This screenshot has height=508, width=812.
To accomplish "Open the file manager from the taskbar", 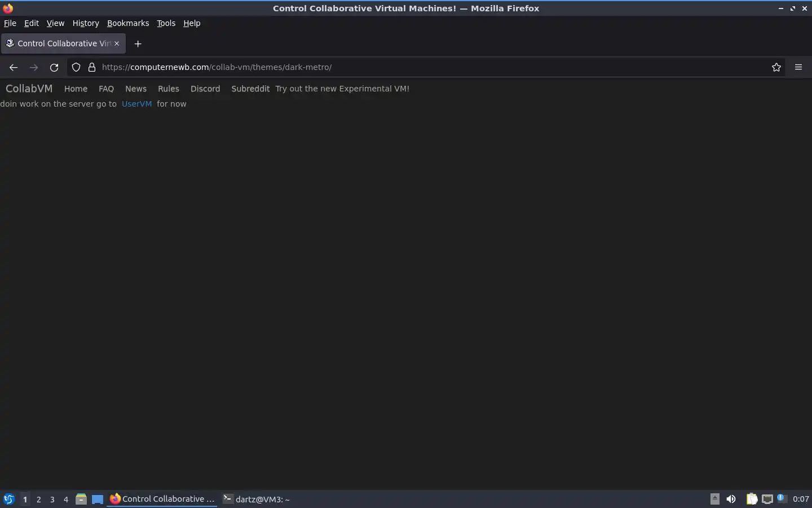I will pos(81,499).
